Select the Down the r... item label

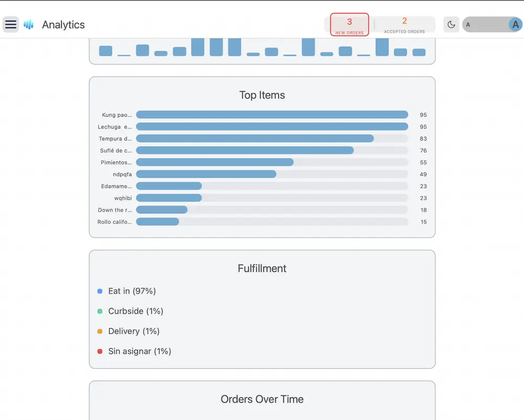click(x=115, y=210)
